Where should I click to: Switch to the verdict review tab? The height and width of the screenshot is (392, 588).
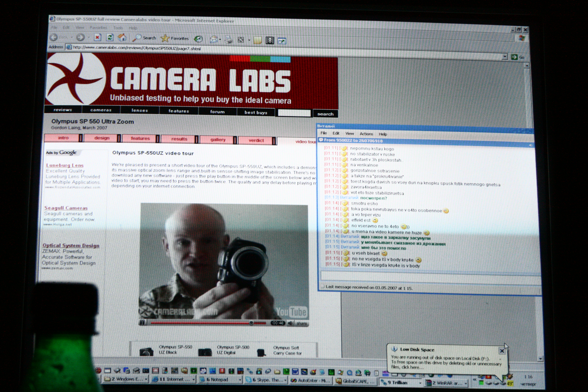click(256, 140)
